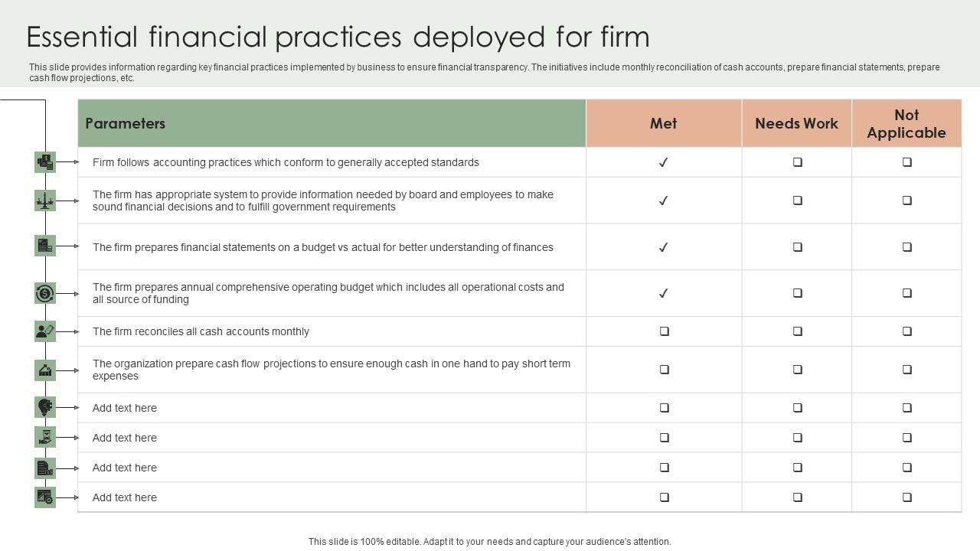The height and width of the screenshot is (551, 980).
Task: Mark Needs Work for cash flow projections row
Action: pyautogui.click(x=797, y=370)
